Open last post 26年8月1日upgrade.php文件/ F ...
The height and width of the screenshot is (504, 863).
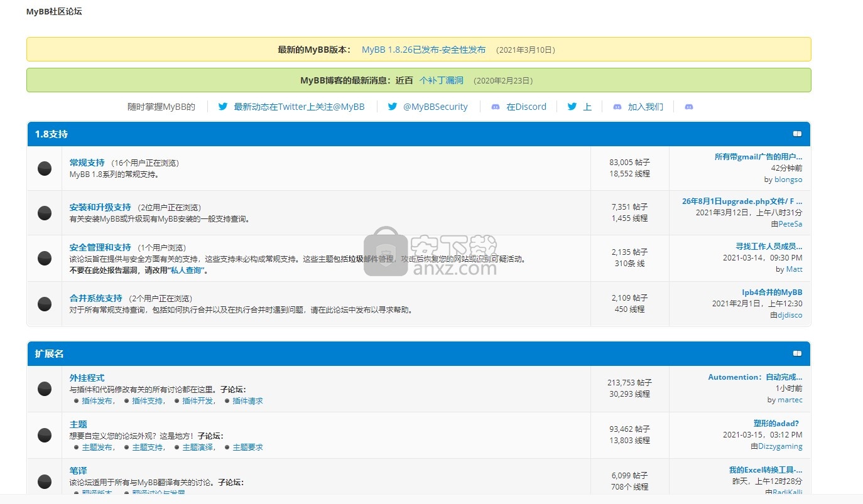pos(742,201)
